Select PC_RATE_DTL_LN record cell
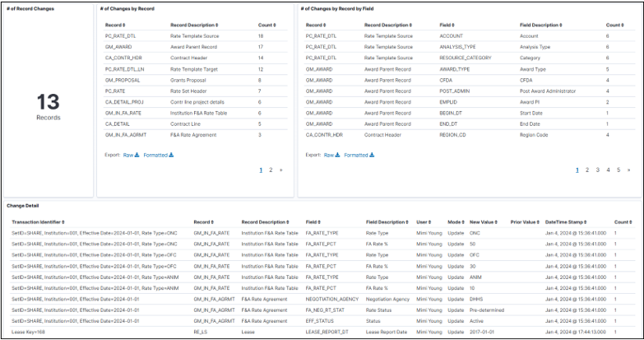Image resolution: width=644 pixels, height=340 pixels. click(x=124, y=69)
